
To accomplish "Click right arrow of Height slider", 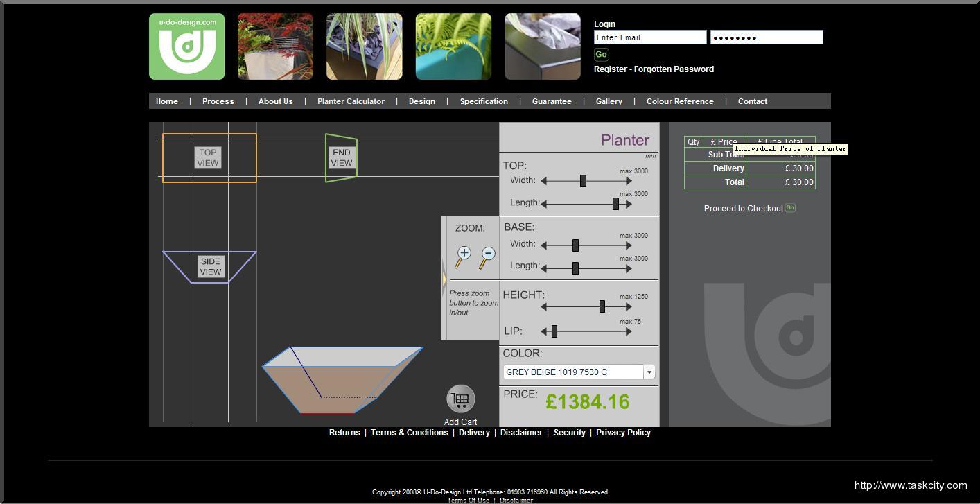I will (629, 306).
